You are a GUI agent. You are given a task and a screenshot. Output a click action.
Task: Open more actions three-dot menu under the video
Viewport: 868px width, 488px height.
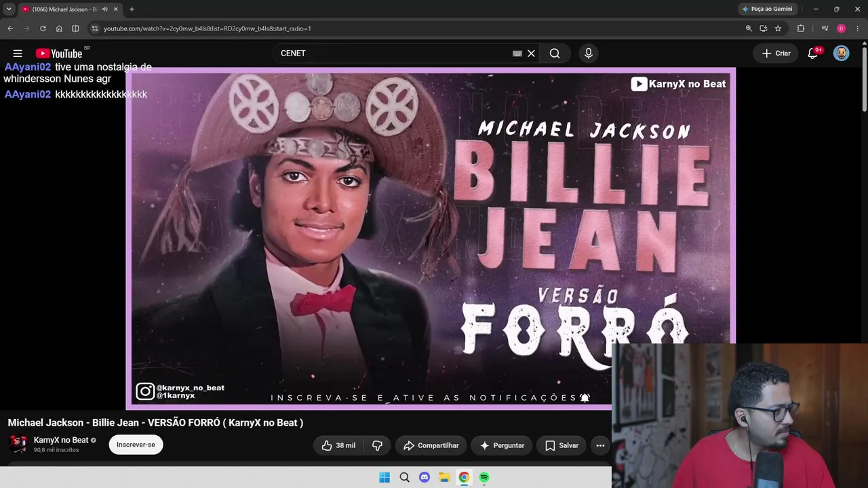click(600, 445)
